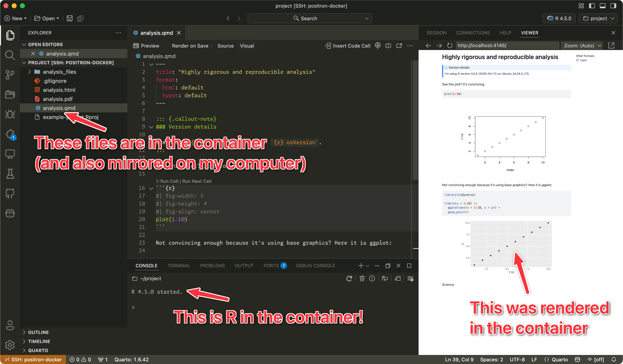Open the project folder dropdown
The image size is (623, 364).
click(x=598, y=19)
